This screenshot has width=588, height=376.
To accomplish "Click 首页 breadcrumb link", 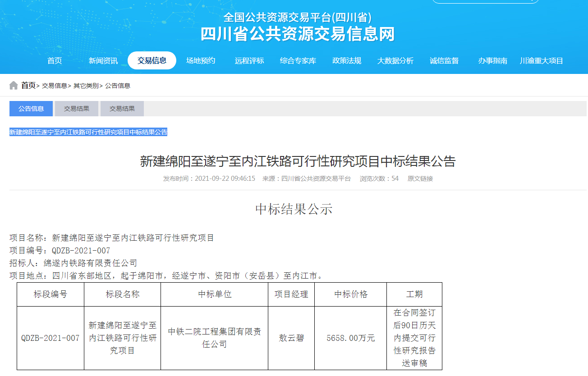I will [28, 85].
